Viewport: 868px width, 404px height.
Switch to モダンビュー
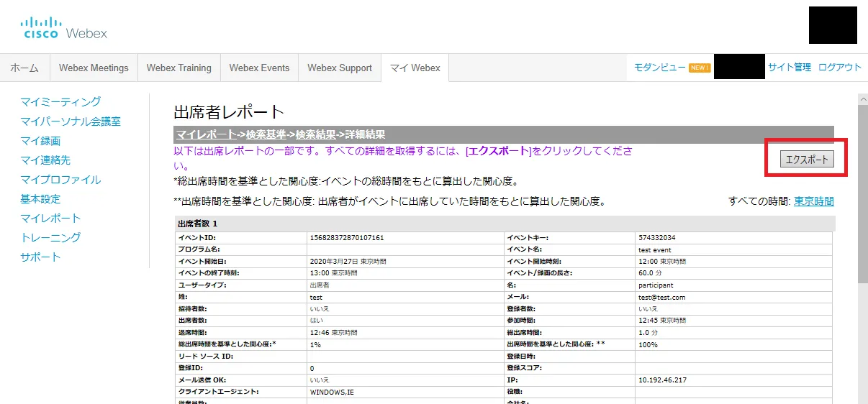[x=659, y=68]
